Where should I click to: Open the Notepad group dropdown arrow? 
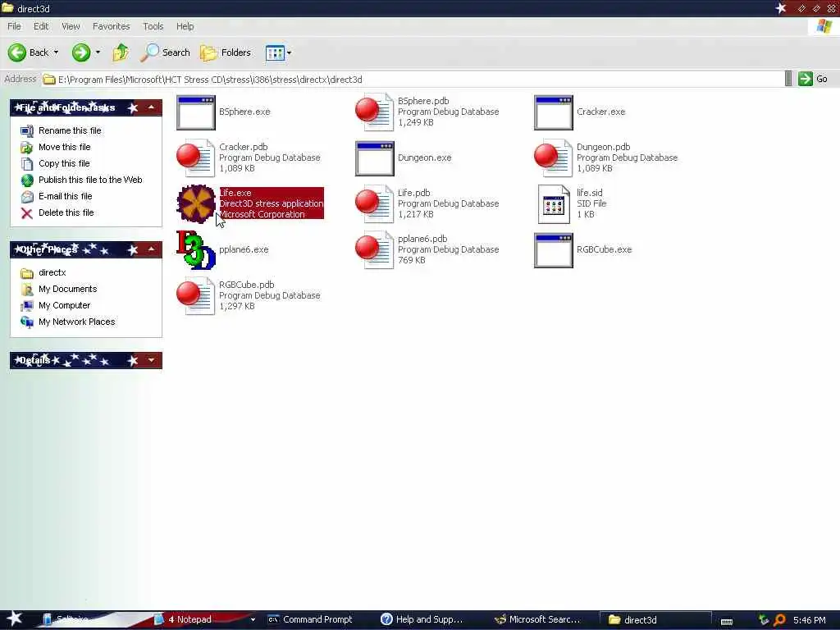click(253, 620)
